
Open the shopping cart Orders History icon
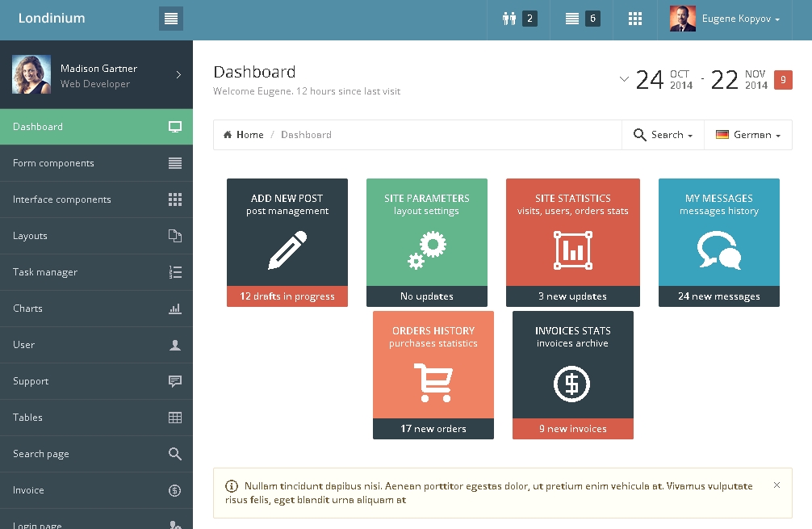pyautogui.click(x=433, y=383)
